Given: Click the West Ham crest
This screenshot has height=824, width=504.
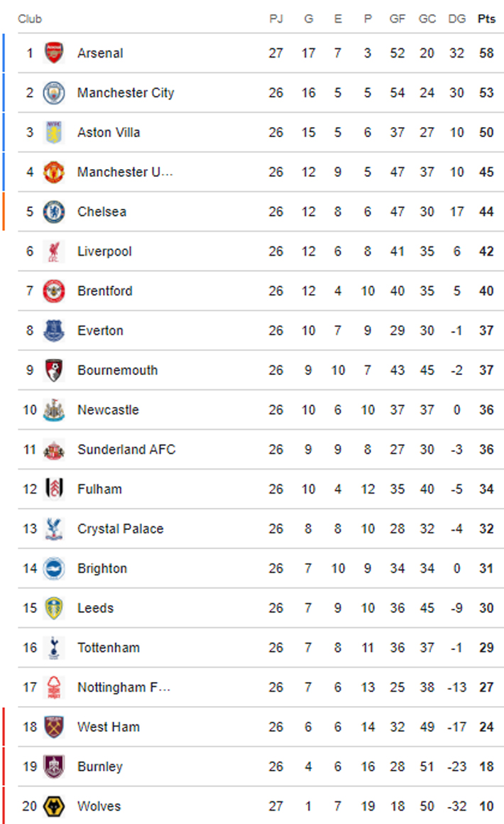Looking at the screenshot, I should click(x=54, y=727).
